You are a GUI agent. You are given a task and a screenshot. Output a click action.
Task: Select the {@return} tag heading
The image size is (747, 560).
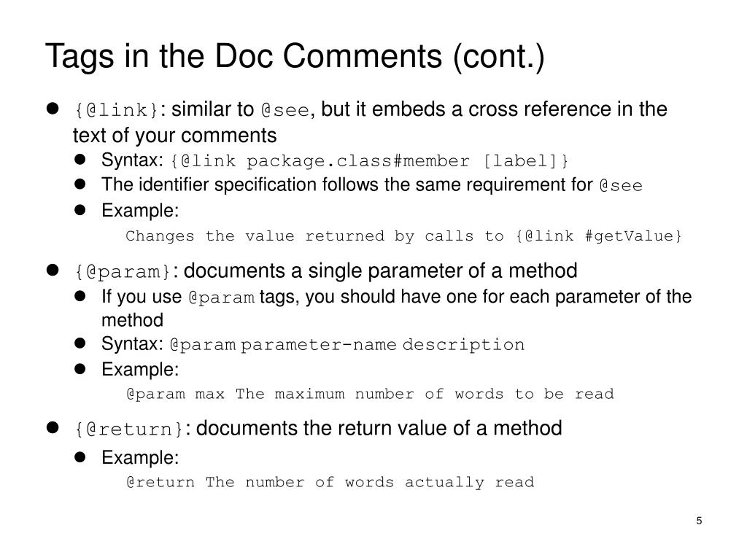pyautogui.click(x=128, y=429)
